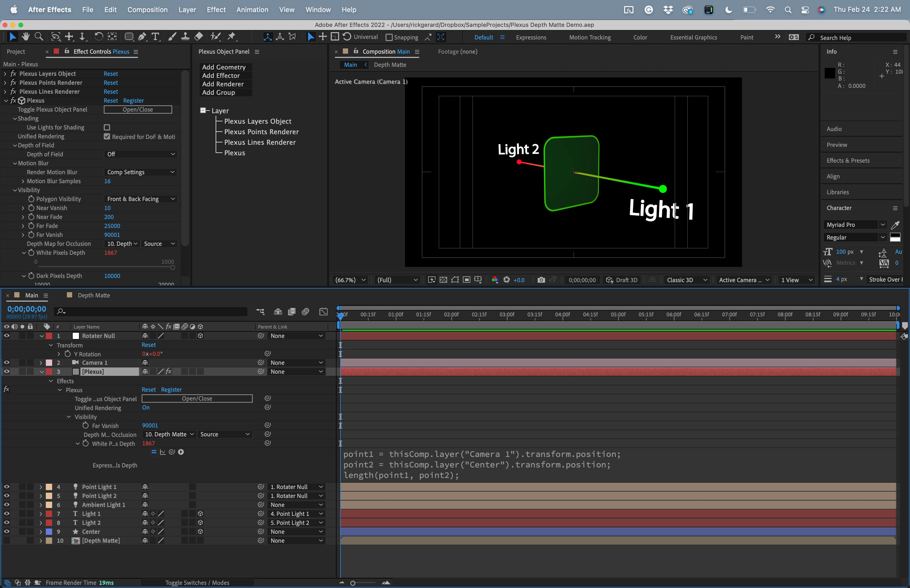910x588 pixels.
Task: Open Polygon Visibility dropdown
Action: tap(141, 199)
